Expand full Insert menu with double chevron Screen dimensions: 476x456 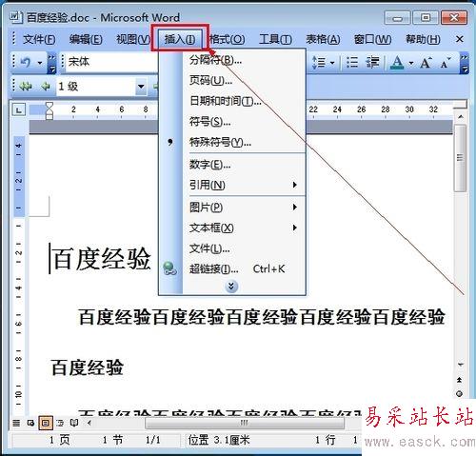tap(231, 287)
